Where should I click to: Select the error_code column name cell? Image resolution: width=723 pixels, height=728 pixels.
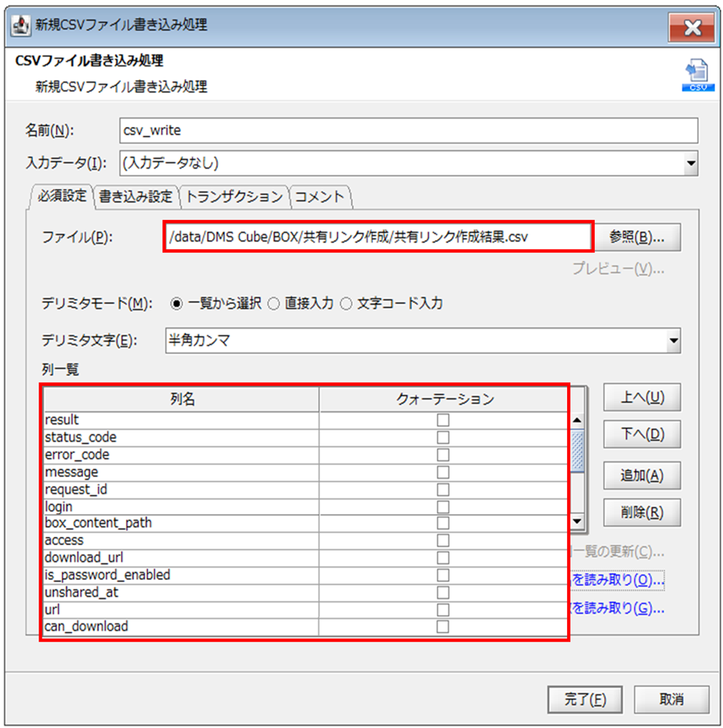point(181,455)
